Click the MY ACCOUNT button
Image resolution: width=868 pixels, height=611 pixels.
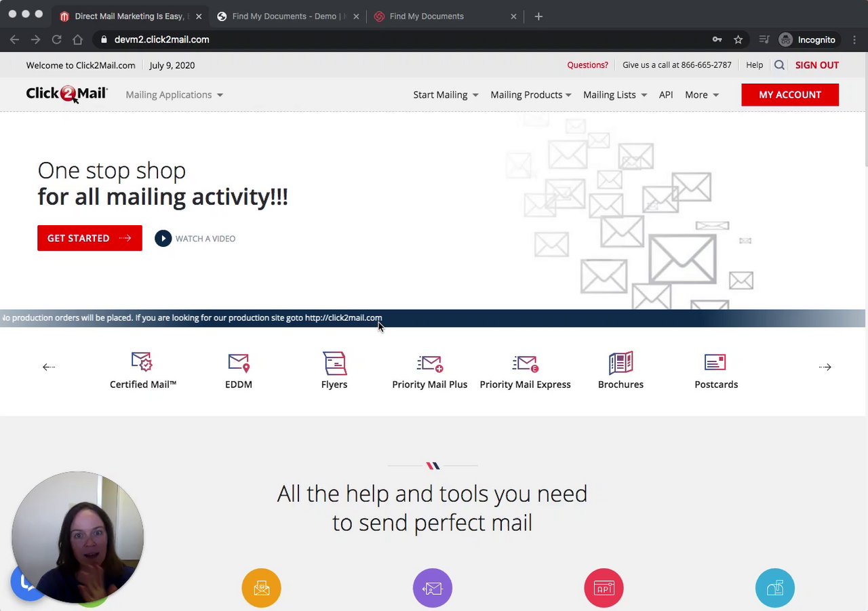pos(790,94)
